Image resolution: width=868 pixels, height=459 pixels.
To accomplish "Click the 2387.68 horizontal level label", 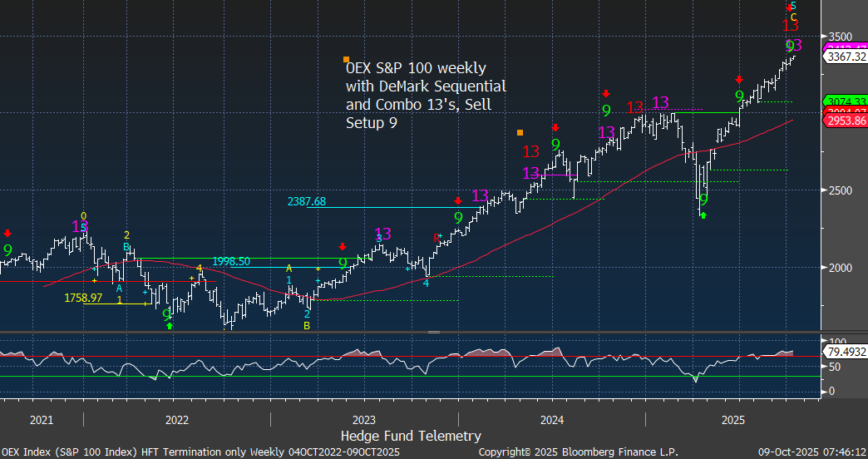I will 307,201.
